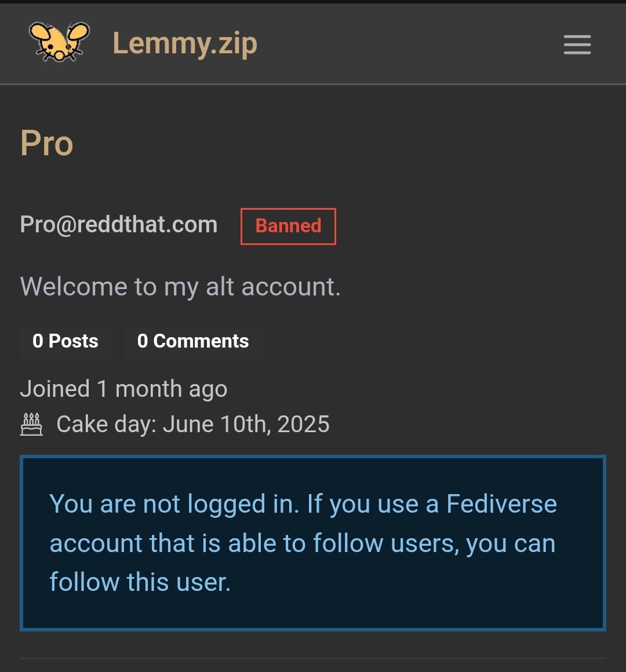Click the 0 Comments counter badge

(193, 341)
